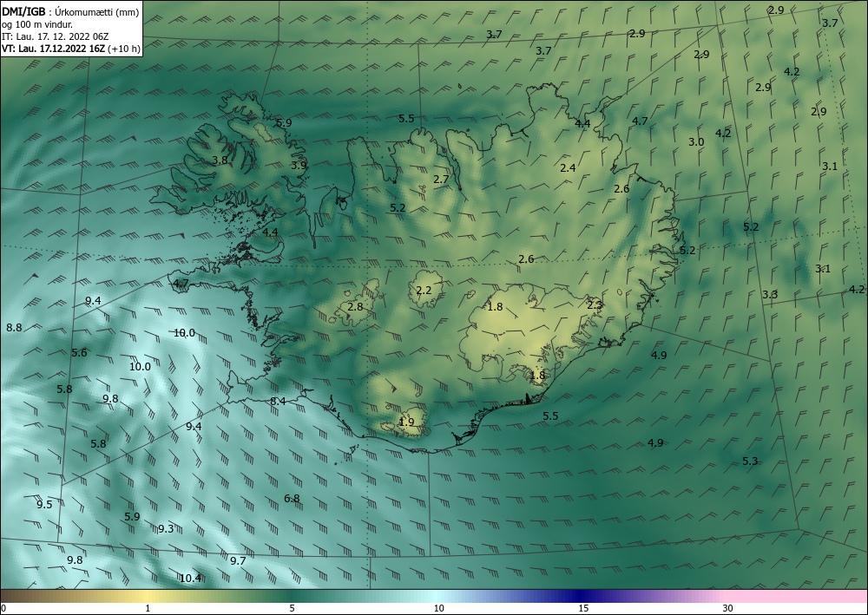Select the 2.4 value on the map
This screenshot has height=615, width=868.
click(x=568, y=168)
